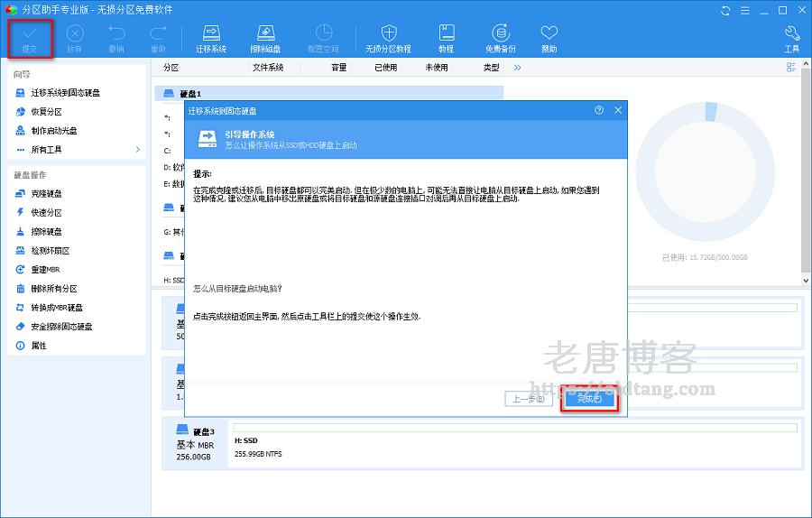Click the 赞助 heart icon
This screenshot has height=518, width=812.
[x=549, y=37]
